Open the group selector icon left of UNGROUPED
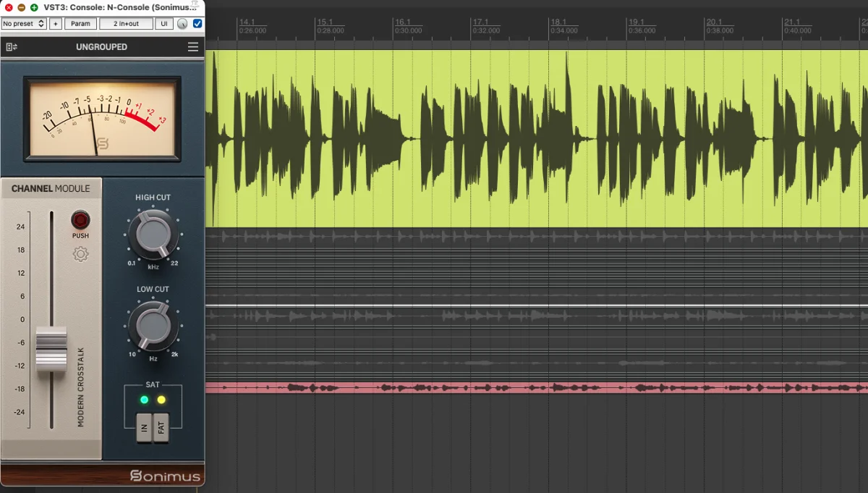This screenshot has height=493, width=868. (x=11, y=47)
